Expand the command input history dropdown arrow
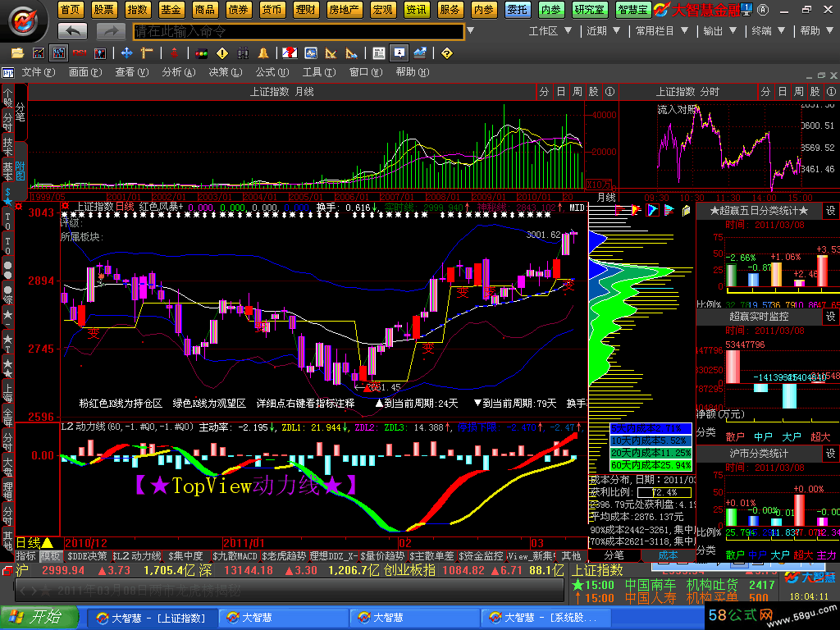Screen dimensions: 840x630 tap(470, 31)
